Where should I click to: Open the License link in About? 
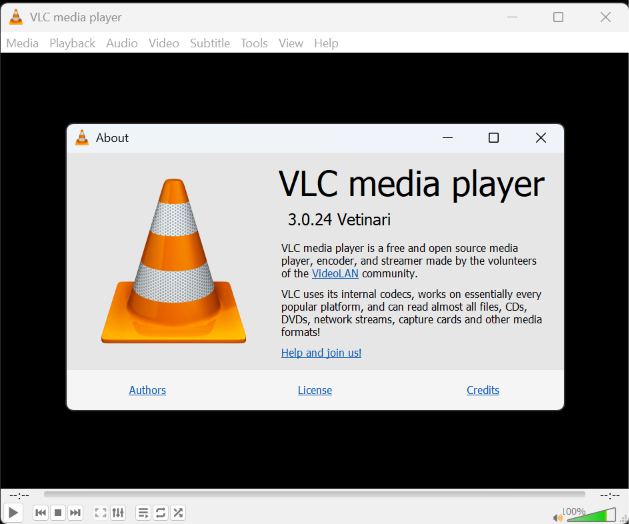point(315,390)
